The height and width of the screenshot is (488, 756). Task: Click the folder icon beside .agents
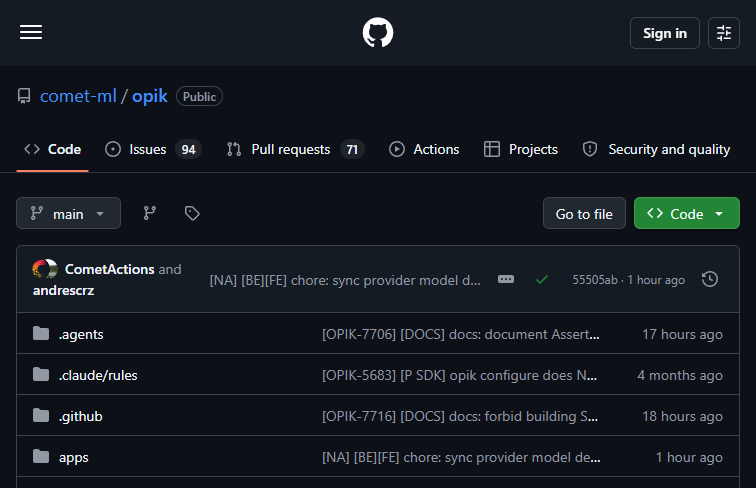point(41,333)
